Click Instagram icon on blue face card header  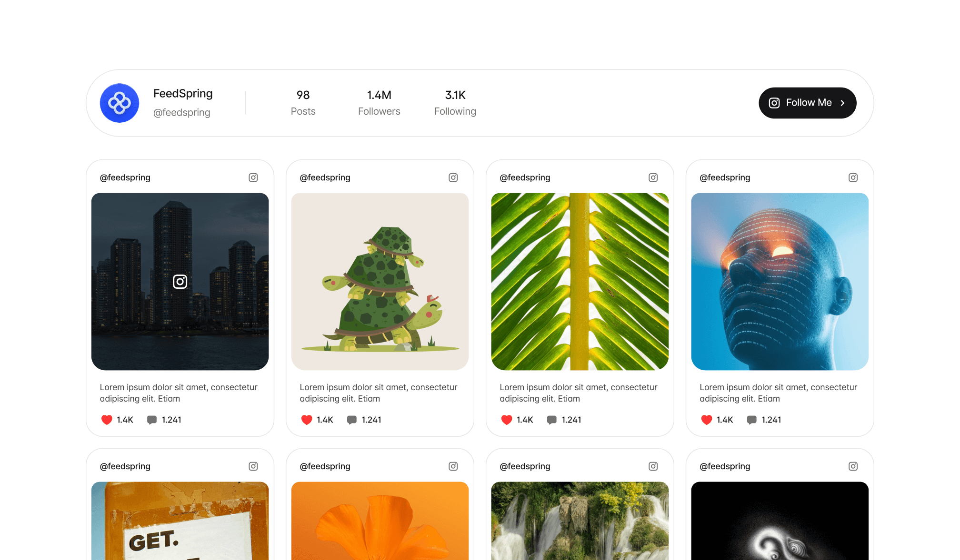tap(853, 177)
